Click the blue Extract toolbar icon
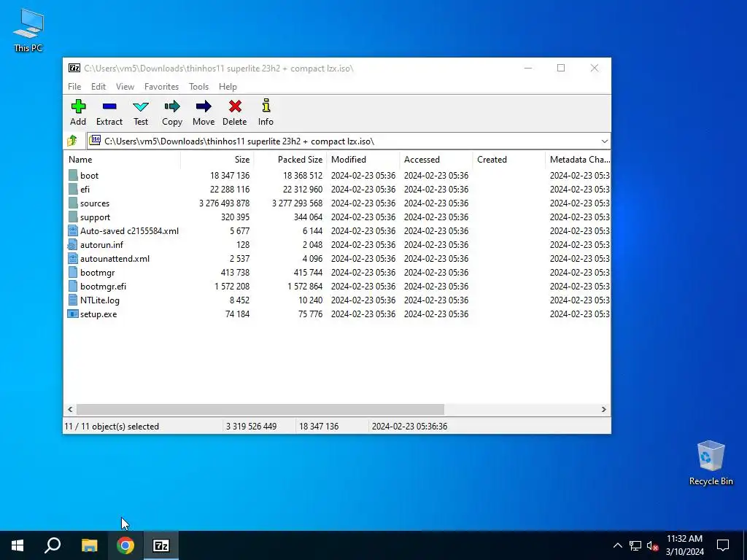747x560 pixels. (x=109, y=106)
